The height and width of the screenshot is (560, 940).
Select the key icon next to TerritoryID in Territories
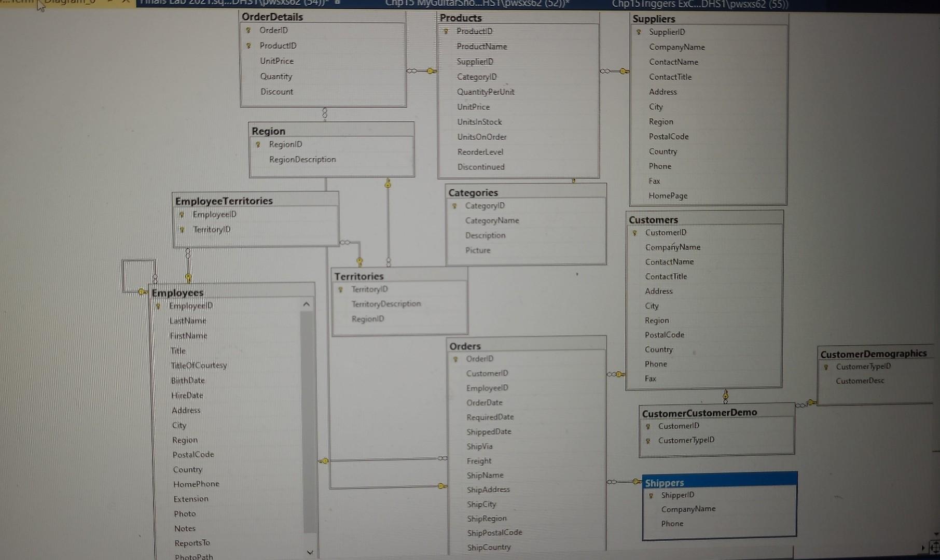click(339, 289)
